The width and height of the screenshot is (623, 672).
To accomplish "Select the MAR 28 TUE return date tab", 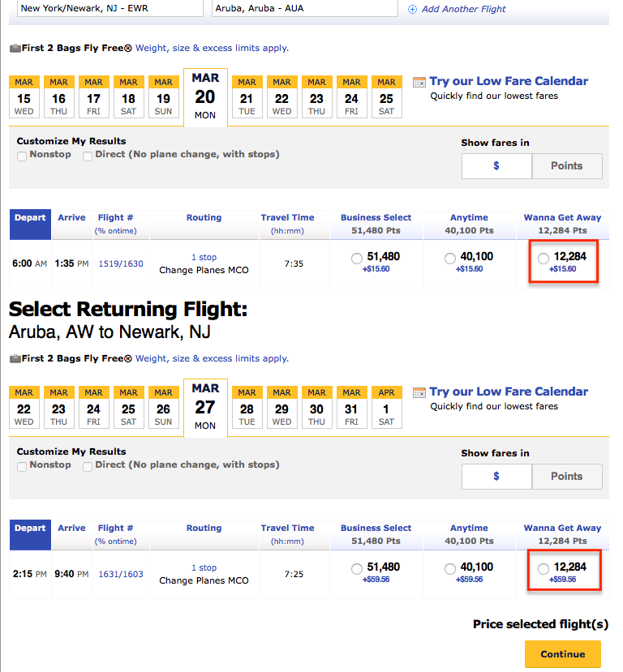I will (x=247, y=407).
